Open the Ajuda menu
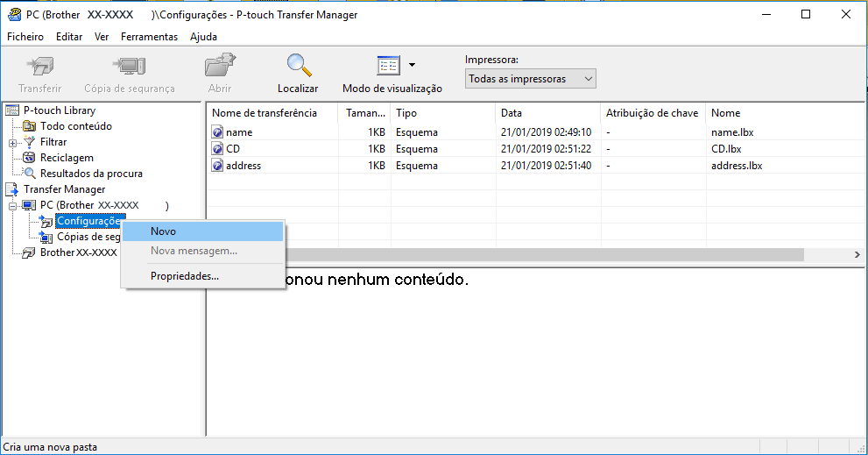Screen dimensions: 868x455 (x=204, y=37)
